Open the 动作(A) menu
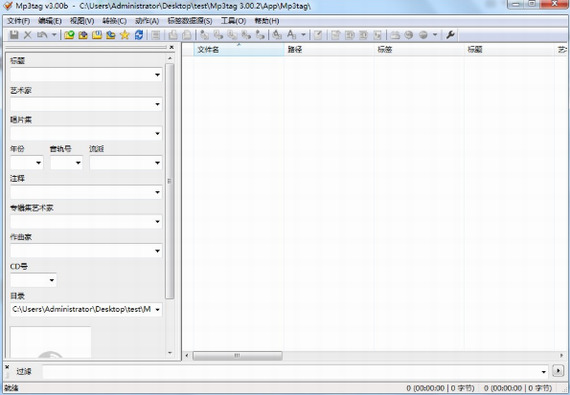Image resolution: width=570 pixels, height=395 pixels. pyautogui.click(x=147, y=21)
